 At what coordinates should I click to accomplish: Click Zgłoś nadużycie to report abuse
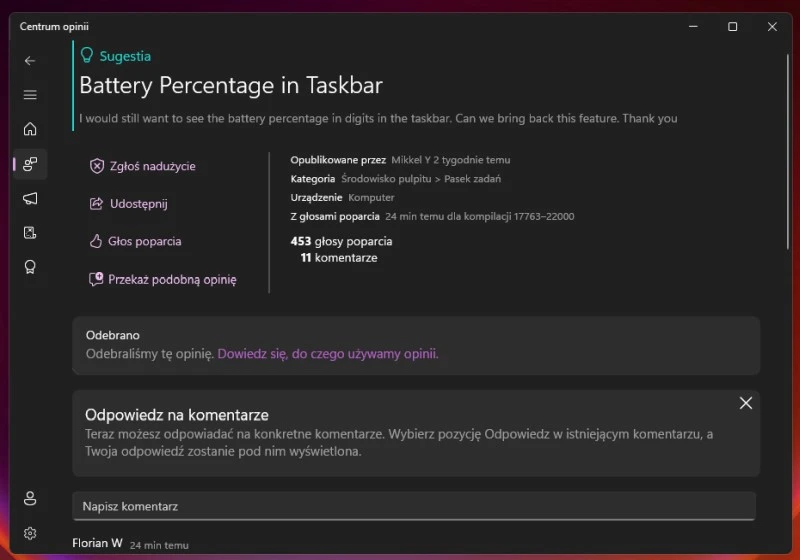pos(151,166)
